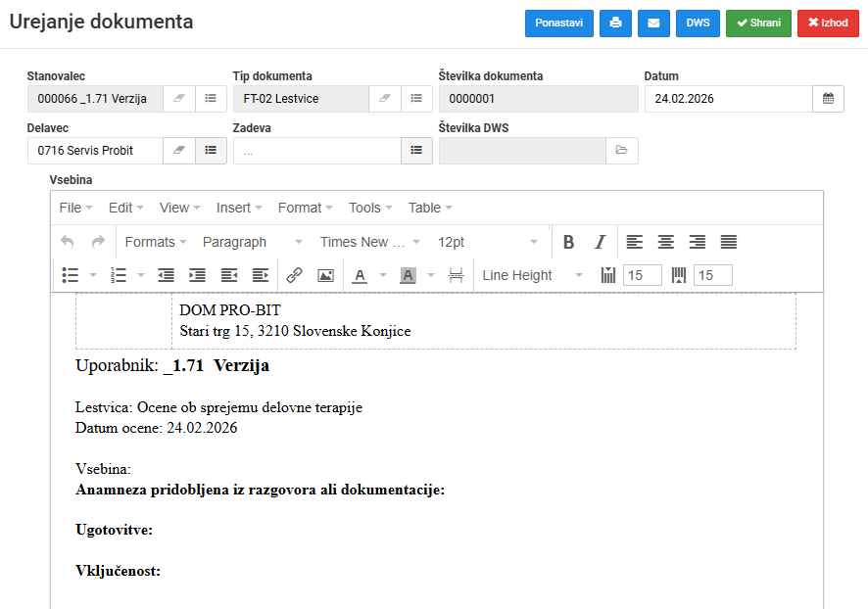Save with the Shrani button
Image resolution: width=868 pixels, height=609 pixels.
coord(758,23)
